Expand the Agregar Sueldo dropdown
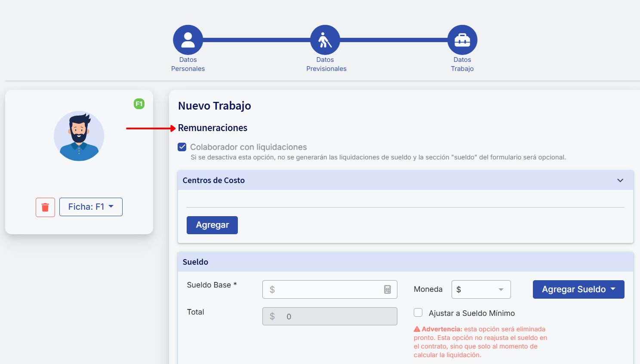640x364 pixels. (578, 289)
